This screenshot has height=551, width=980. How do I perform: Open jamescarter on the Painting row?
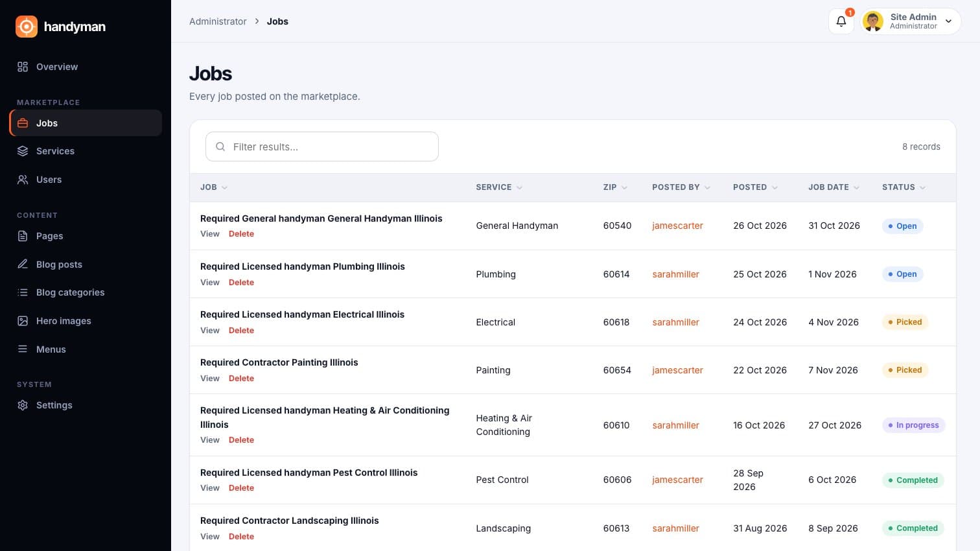tap(677, 370)
